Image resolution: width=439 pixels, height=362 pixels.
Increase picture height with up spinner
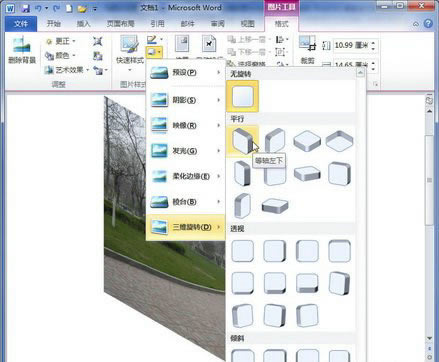click(x=373, y=43)
